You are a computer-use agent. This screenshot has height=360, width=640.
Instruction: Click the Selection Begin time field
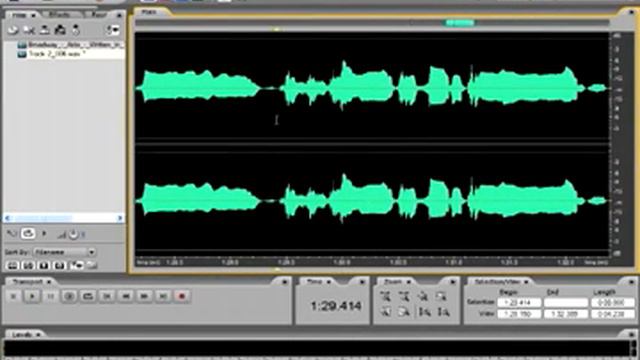[x=519, y=302]
